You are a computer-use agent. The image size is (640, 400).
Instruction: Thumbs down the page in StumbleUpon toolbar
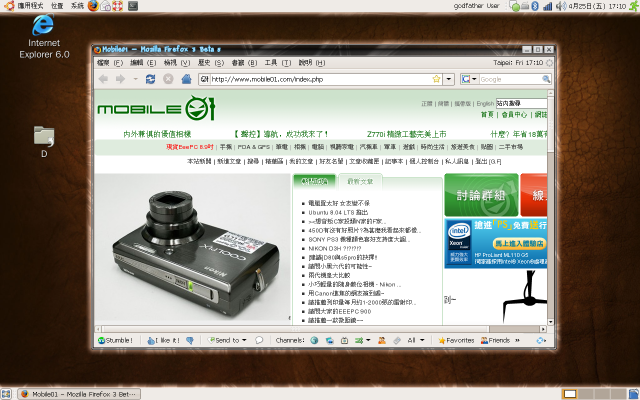coord(190,340)
